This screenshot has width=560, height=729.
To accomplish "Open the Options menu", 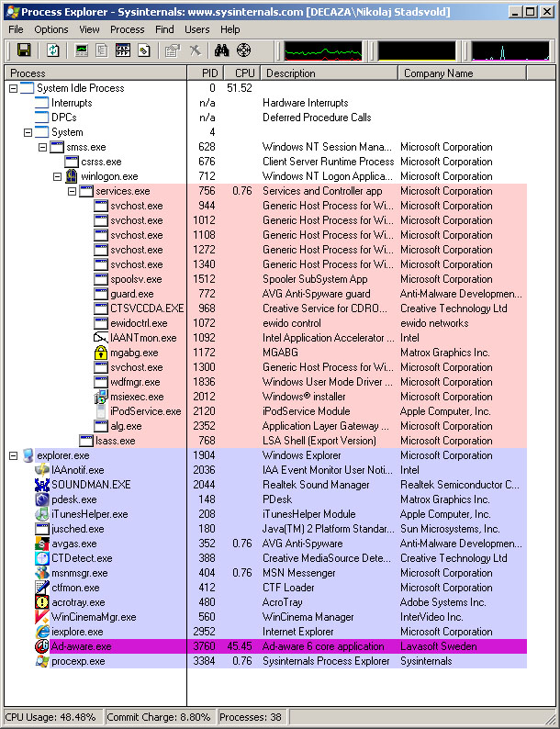I will click(51, 29).
